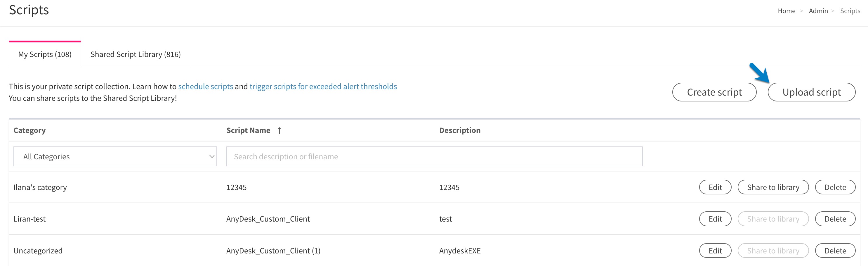The width and height of the screenshot is (868, 266).
Task: Click the search description or filename field
Action: tap(434, 156)
